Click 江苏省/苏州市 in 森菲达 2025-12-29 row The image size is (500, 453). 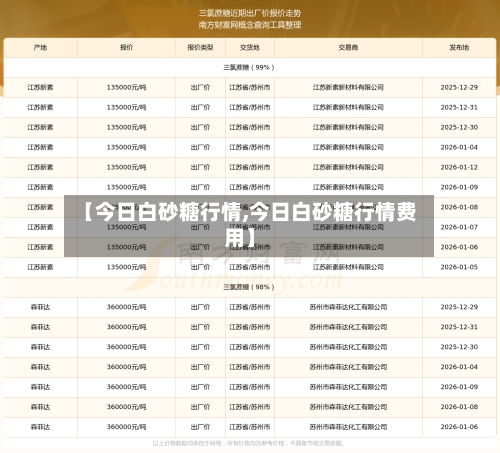point(250,307)
